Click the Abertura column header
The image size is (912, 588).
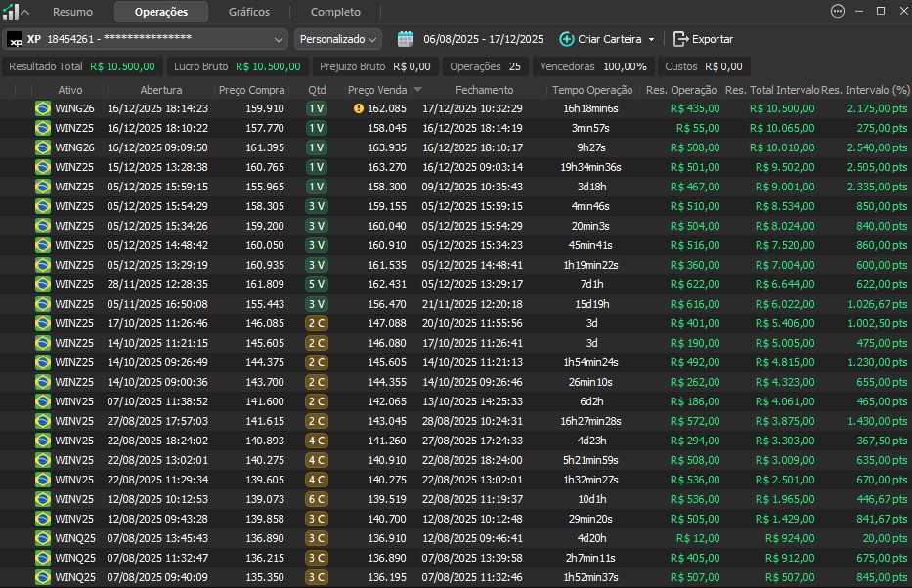tap(160, 90)
